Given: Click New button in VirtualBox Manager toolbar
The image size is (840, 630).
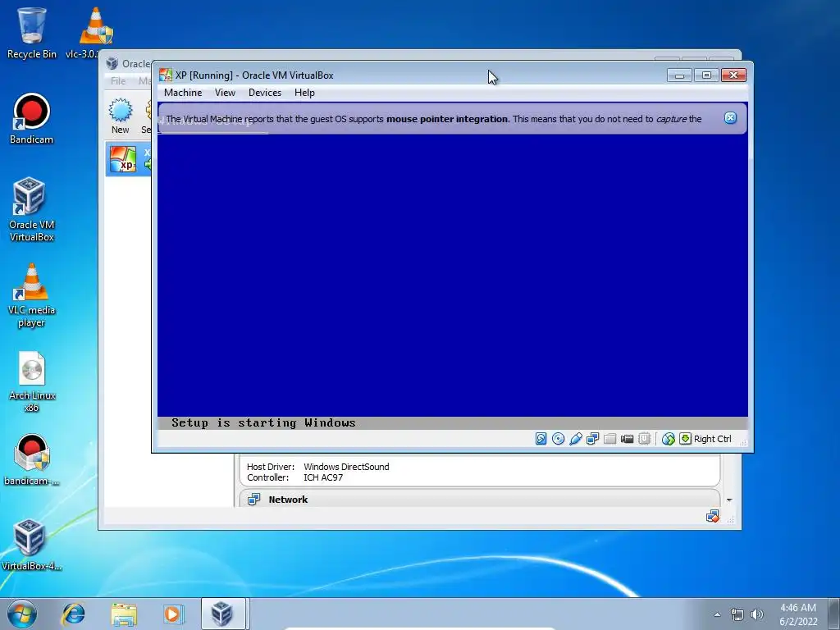Looking at the screenshot, I should (x=120, y=116).
